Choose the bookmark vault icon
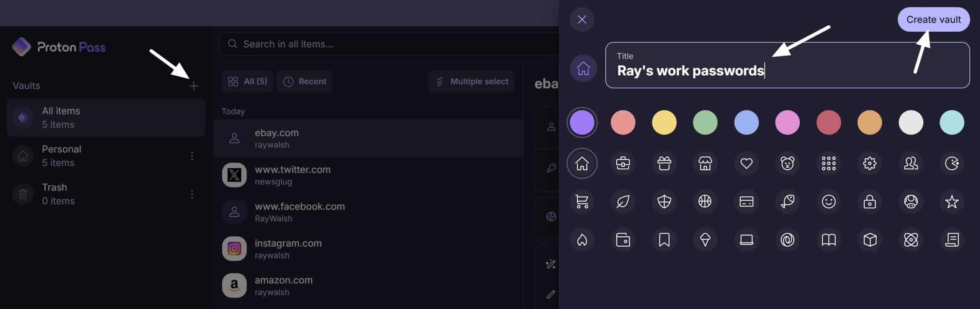Image resolution: width=980 pixels, height=309 pixels. 664,240
